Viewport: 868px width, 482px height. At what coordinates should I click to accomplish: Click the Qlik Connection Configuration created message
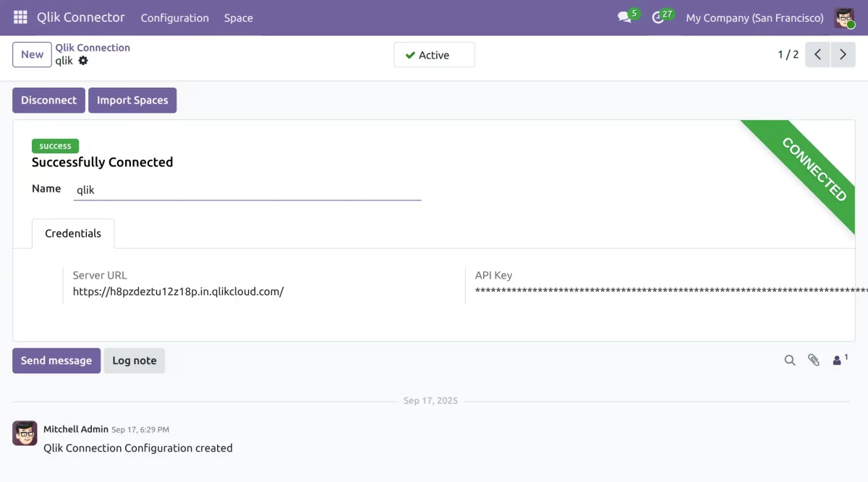pyautogui.click(x=138, y=448)
